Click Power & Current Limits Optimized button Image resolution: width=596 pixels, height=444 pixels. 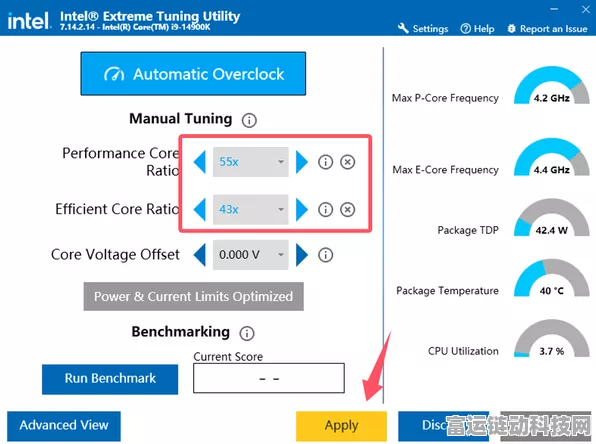[193, 297]
